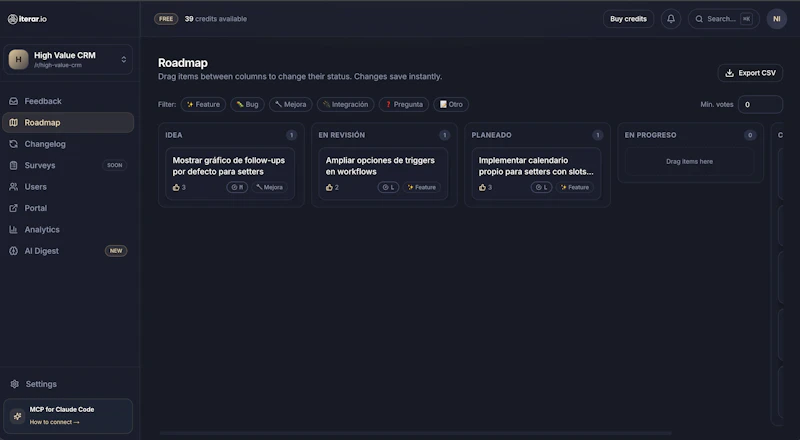
Task: Toggle the Bug filter chip
Action: (x=247, y=104)
